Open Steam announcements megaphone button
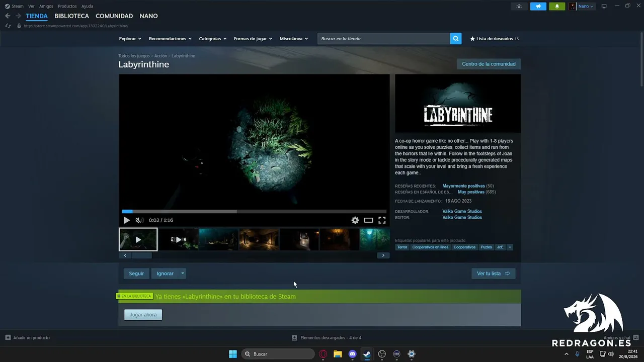This screenshot has height=362, width=644. pyautogui.click(x=538, y=6)
